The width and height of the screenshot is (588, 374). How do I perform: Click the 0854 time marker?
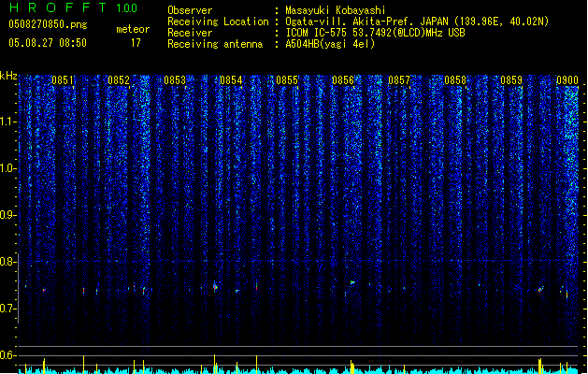point(231,80)
